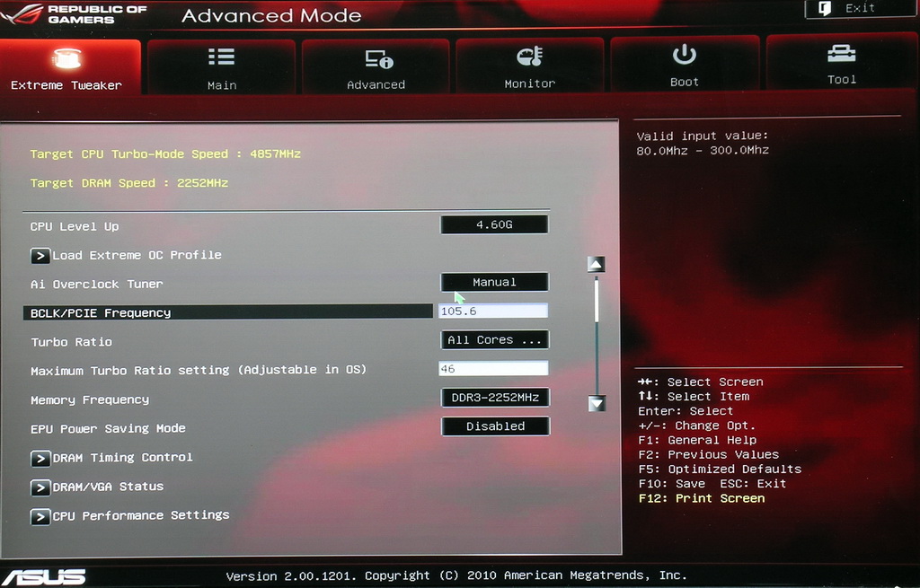Open the CPU Level Up 4.60G dropdown
The image size is (920, 588).
495,224
